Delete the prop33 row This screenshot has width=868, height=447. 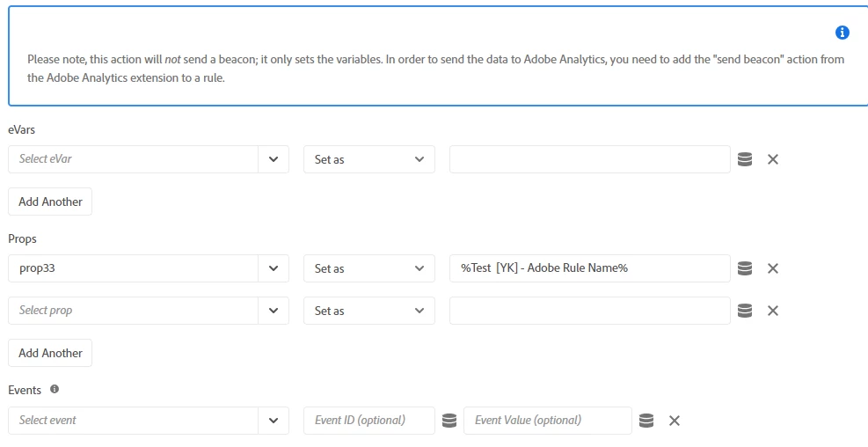point(773,268)
